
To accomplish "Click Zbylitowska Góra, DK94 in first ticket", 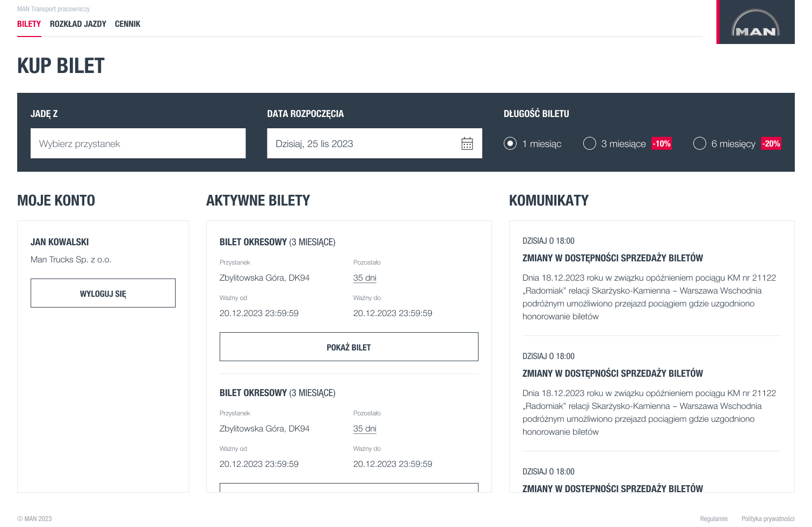I will (265, 278).
